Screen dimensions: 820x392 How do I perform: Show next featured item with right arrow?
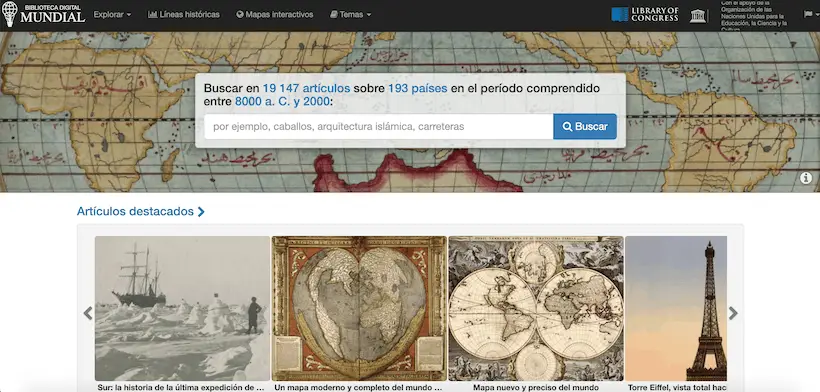click(733, 313)
